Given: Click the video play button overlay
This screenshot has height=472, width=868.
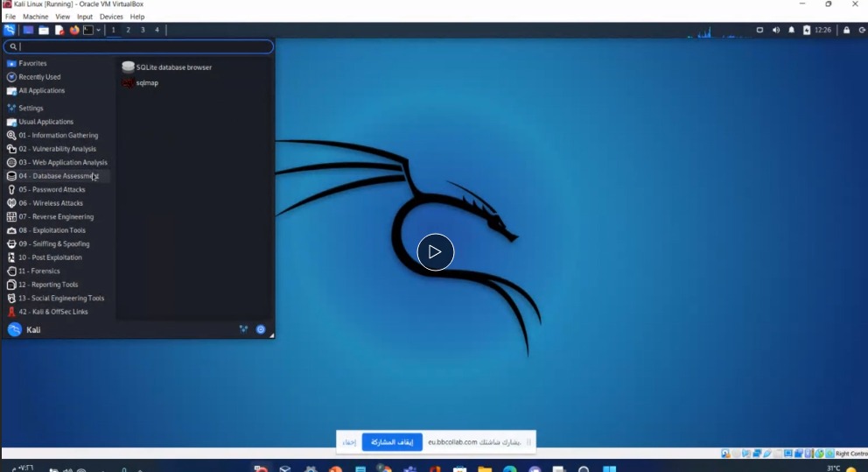Looking at the screenshot, I should [x=436, y=252].
